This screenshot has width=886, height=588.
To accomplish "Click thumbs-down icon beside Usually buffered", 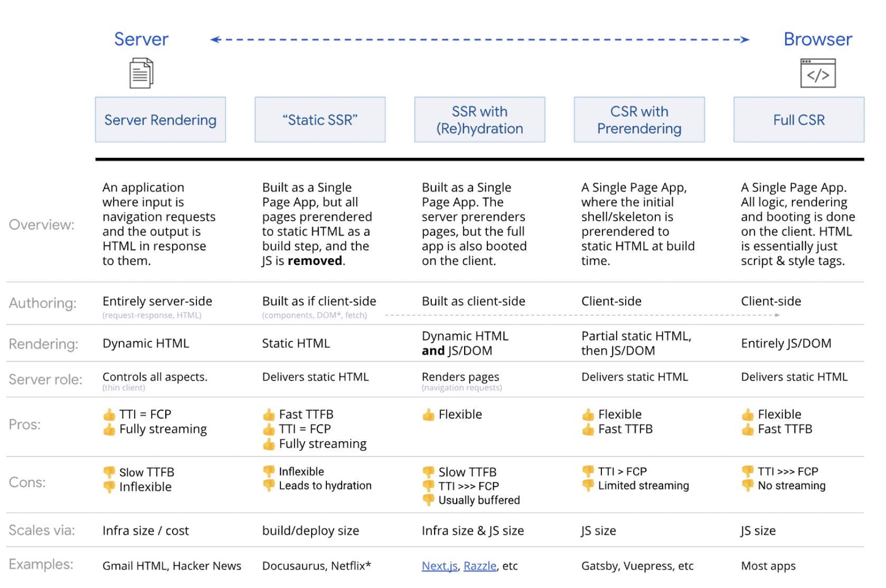I will (x=428, y=500).
